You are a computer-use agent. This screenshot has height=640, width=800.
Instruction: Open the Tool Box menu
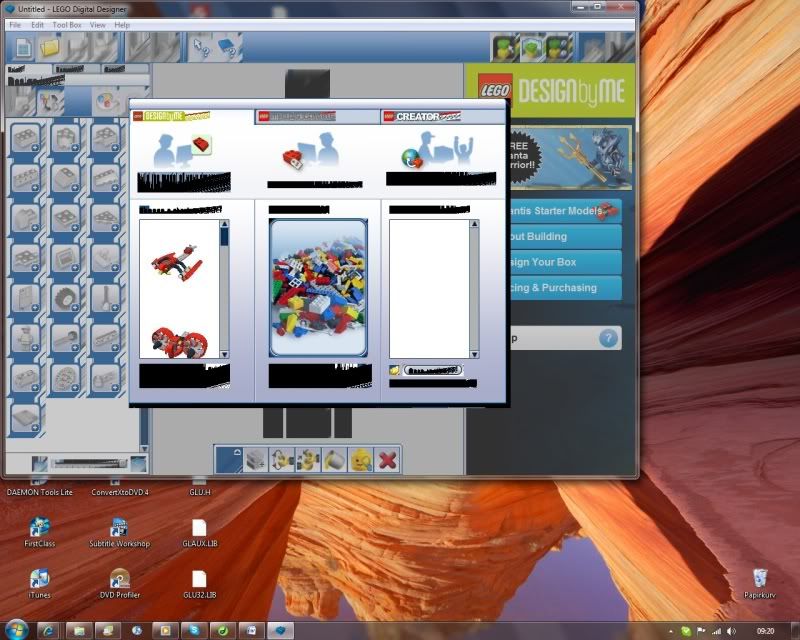coord(67,25)
